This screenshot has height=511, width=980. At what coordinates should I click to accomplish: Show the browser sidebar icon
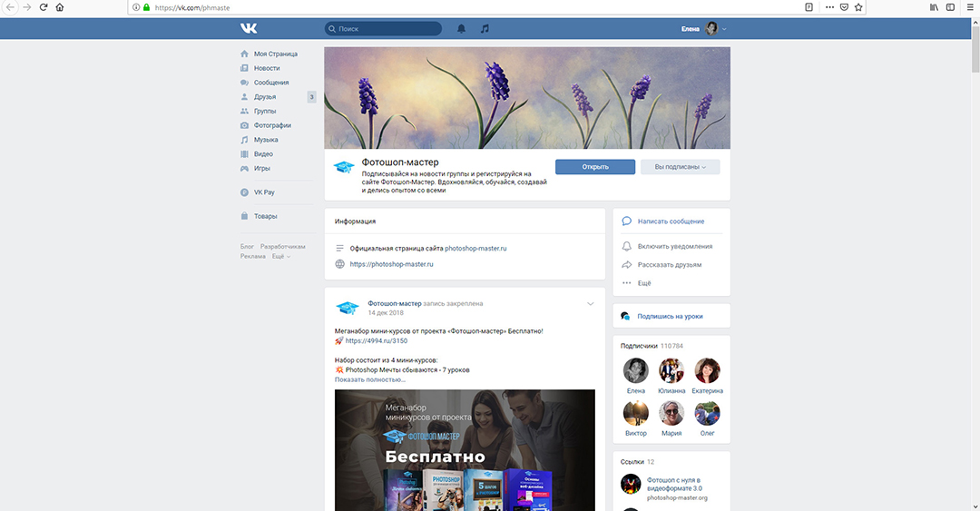pyautogui.click(x=950, y=7)
